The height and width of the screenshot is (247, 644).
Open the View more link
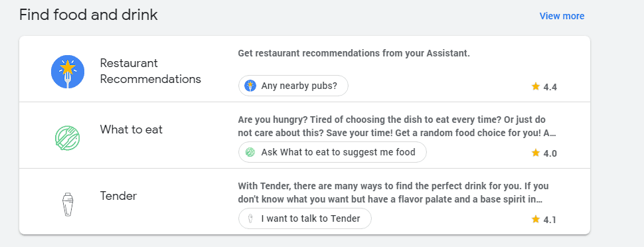click(x=562, y=16)
